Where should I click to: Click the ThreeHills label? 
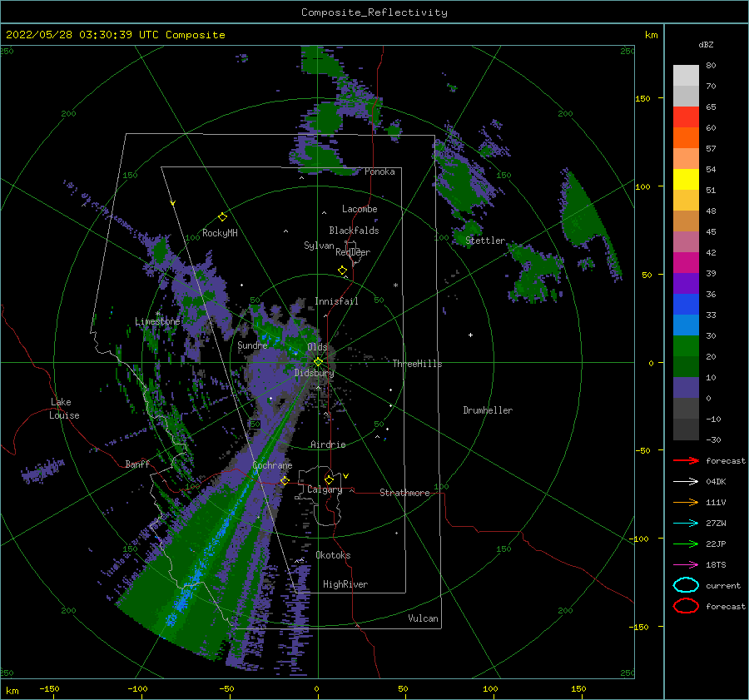[417, 364]
